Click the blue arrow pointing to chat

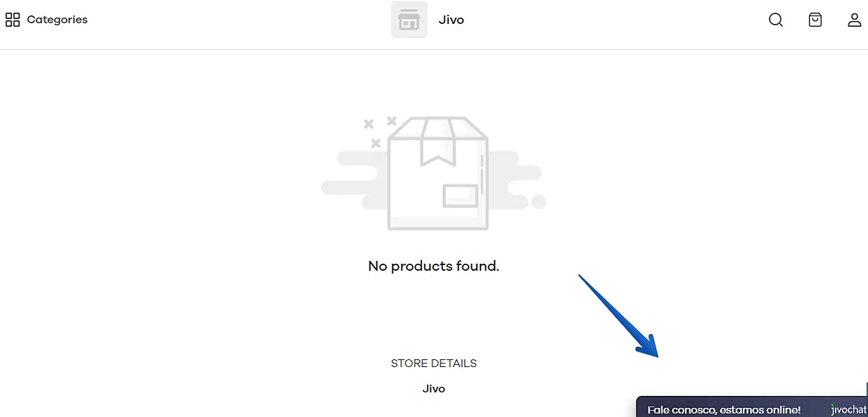(x=619, y=316)
